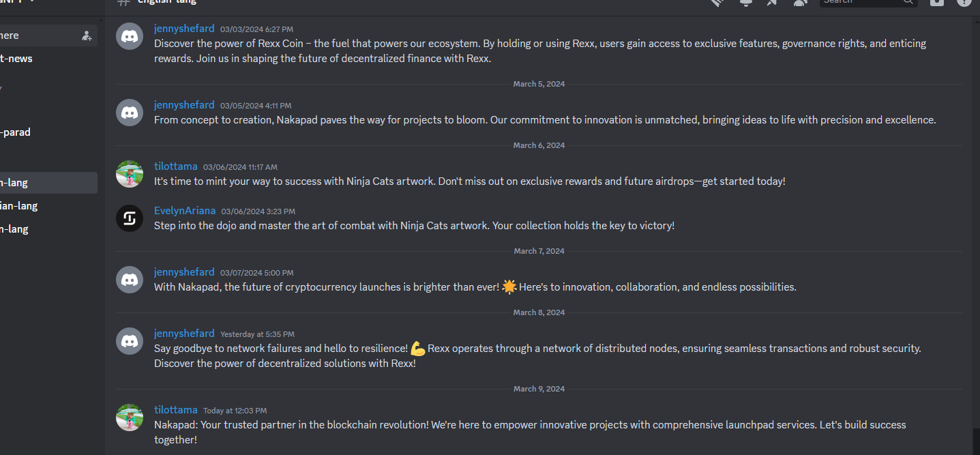Click tilottama username on today's message
The height and width of the screenshot is (455, 980).
176,410
